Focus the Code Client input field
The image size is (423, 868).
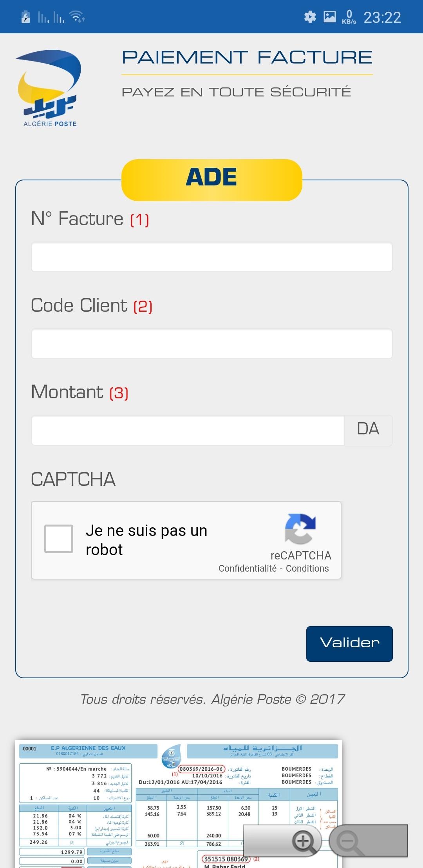pos(211,344)
